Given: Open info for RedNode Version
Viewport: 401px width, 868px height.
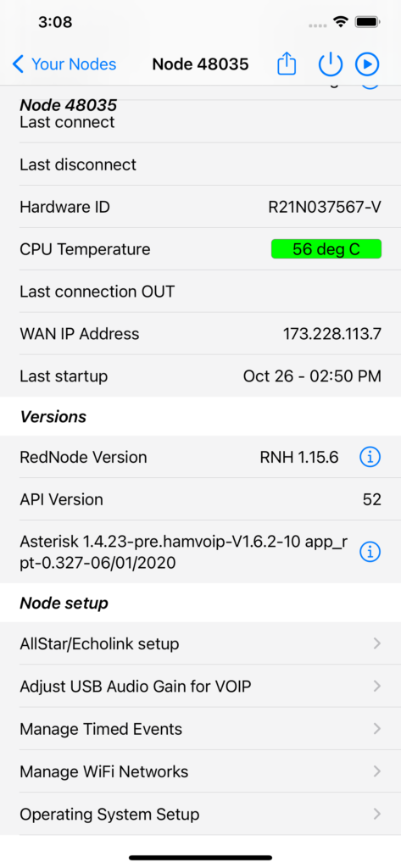Looking at the screenshot, I should point(370,457).
